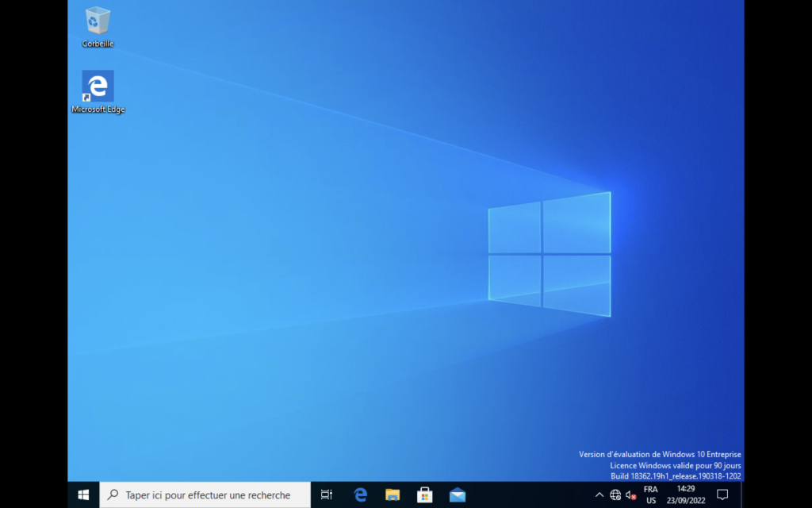Open the Mail app from taskbar
Viewport: 812px width, 508px height.
[458, 495]
